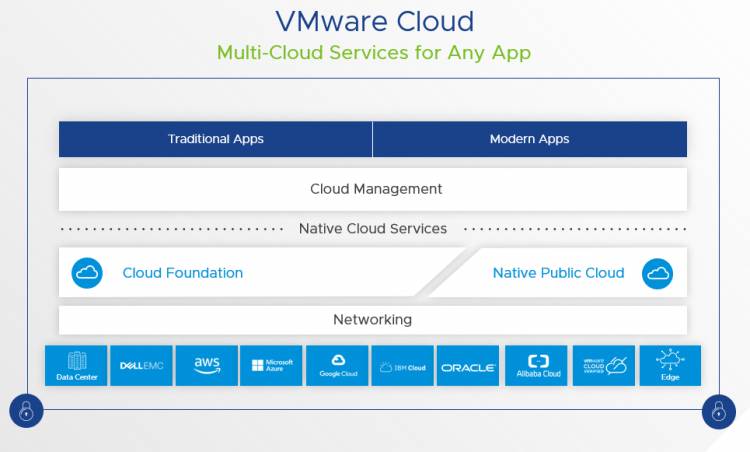The image size is (750, 452).
Task: Open the VMware Cloud Verified tile
Action: (x=603, y=366)
